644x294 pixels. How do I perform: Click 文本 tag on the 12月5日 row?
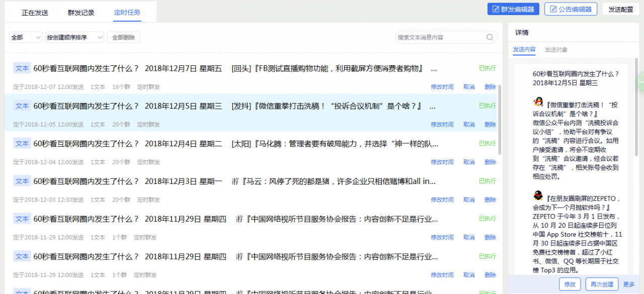pyautogui.click(x=22, y=106)
